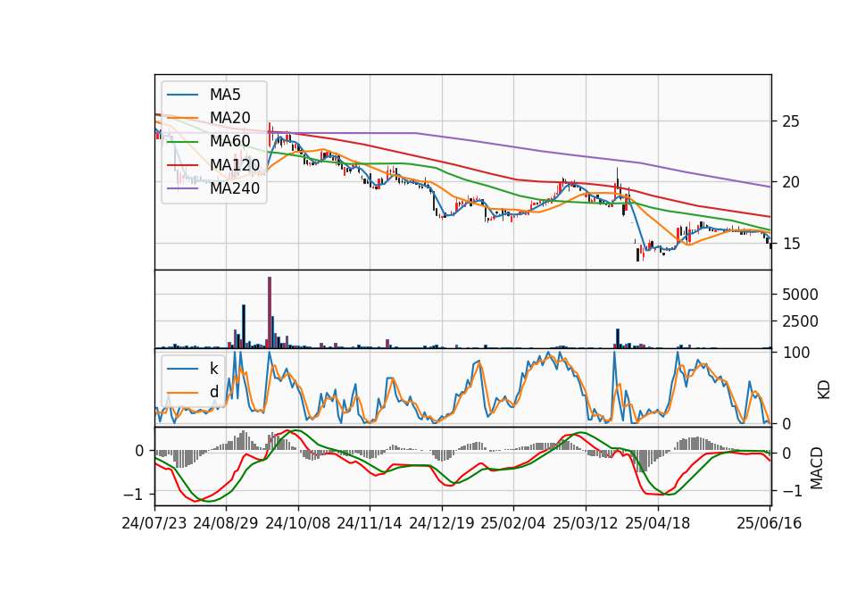
Task: Click the MA240 legend label
Action: point(235,188)
